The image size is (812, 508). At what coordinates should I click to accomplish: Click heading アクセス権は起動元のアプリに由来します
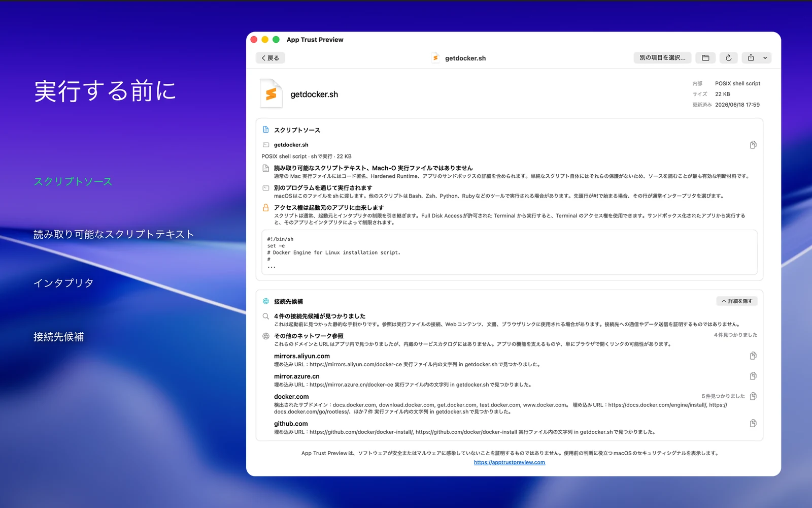click(x=329, y=208)
